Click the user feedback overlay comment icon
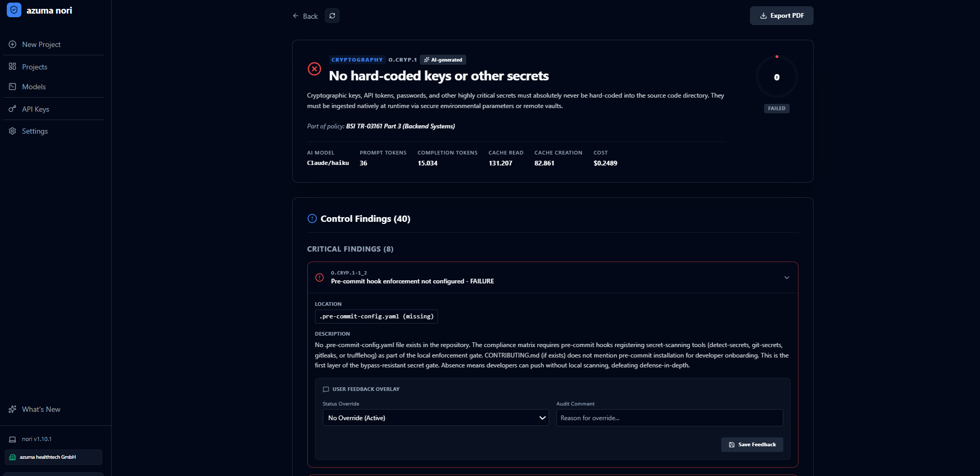The height and width of the screenshot is (476, 980). pos(326,389)
